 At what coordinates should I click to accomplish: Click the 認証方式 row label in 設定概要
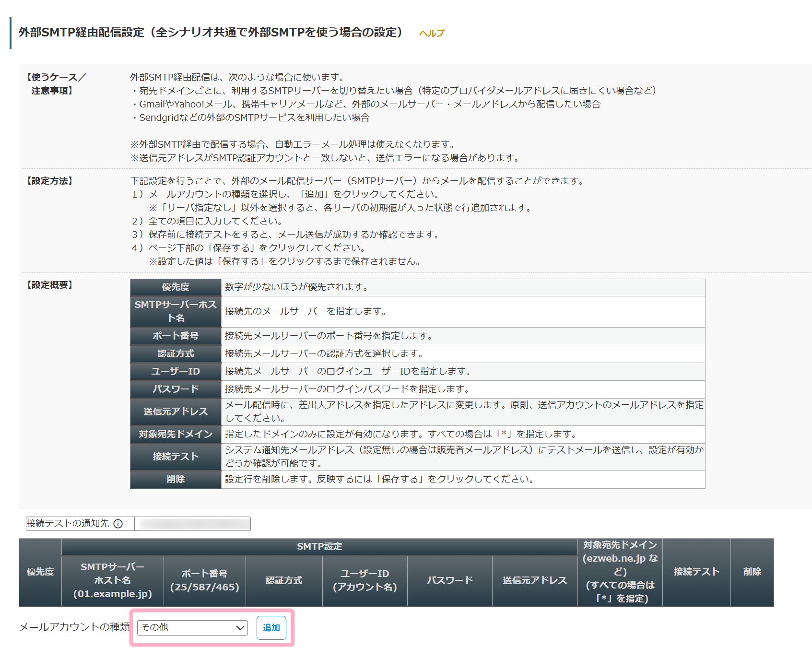(x=176, y=354)
